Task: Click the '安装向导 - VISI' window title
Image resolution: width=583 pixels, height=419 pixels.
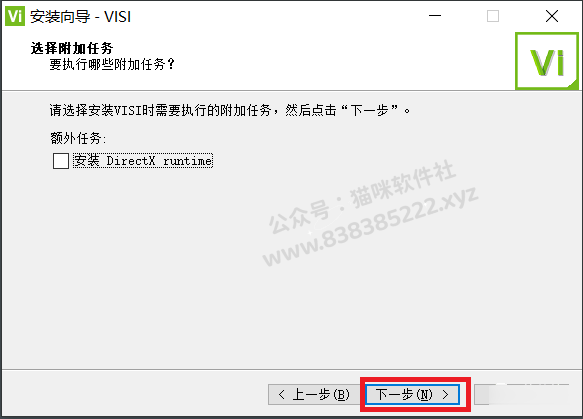Action: pos(80,17)
